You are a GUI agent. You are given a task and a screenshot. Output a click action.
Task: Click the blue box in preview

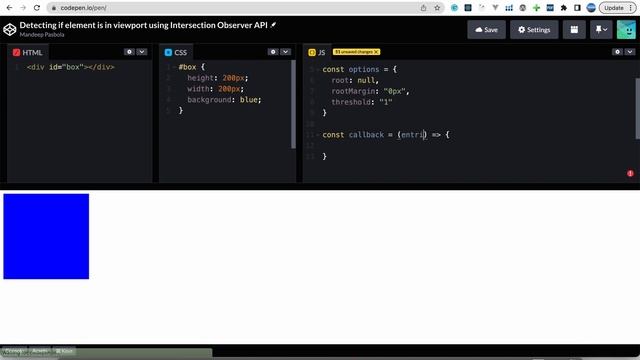coord(46,236)
